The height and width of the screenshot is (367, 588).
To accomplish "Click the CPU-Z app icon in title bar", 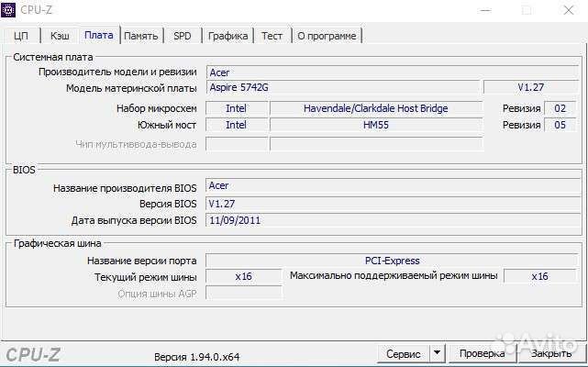I will click(x=8, y=10).
